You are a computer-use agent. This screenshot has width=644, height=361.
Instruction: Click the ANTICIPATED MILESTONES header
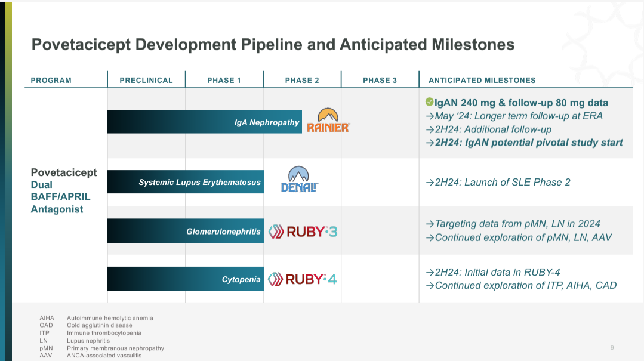point(482,80)
